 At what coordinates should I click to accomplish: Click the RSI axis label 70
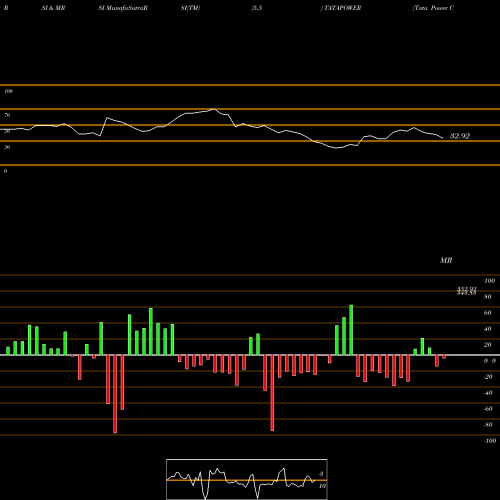pyautogui.click(x=7, y=115)
